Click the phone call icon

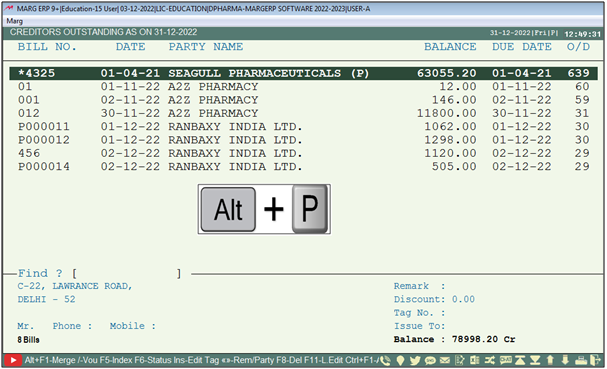click(385, 360)
